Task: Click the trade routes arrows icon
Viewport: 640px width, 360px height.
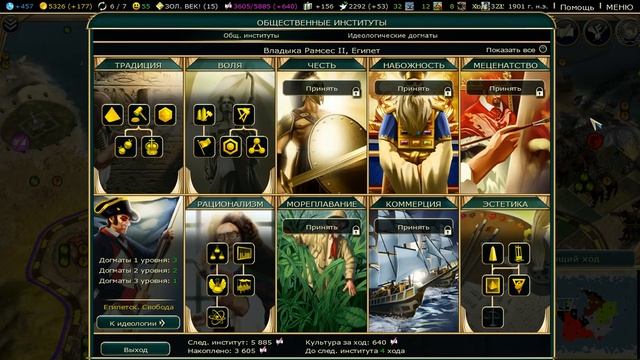Action: pos(102,6)
